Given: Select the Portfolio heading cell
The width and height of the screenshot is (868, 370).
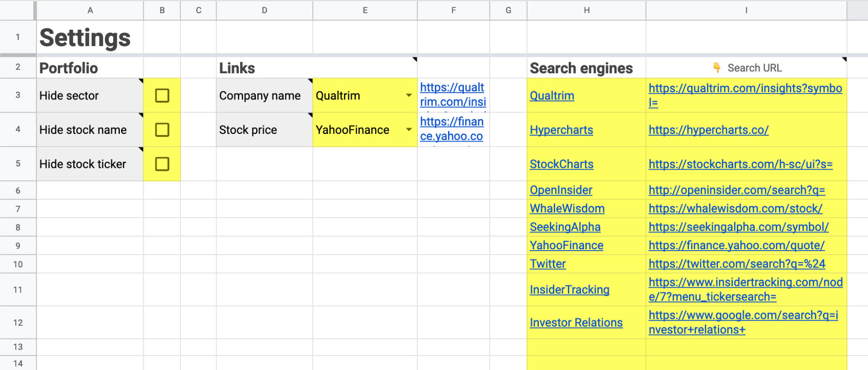Looking at the screenshot, I should click(x=90, y=68).
